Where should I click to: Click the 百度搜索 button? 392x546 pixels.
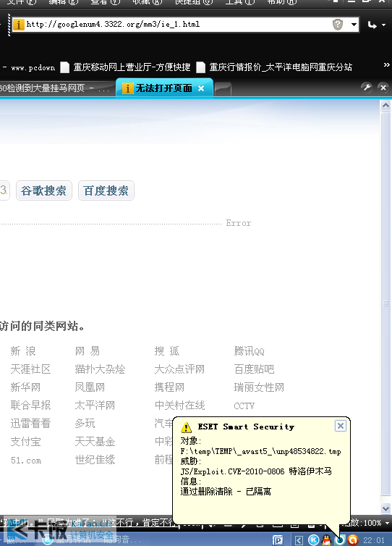[106, 190]
